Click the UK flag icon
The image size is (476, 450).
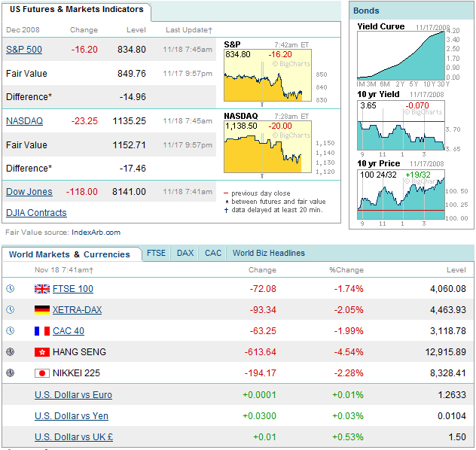[x=41, y=288]
